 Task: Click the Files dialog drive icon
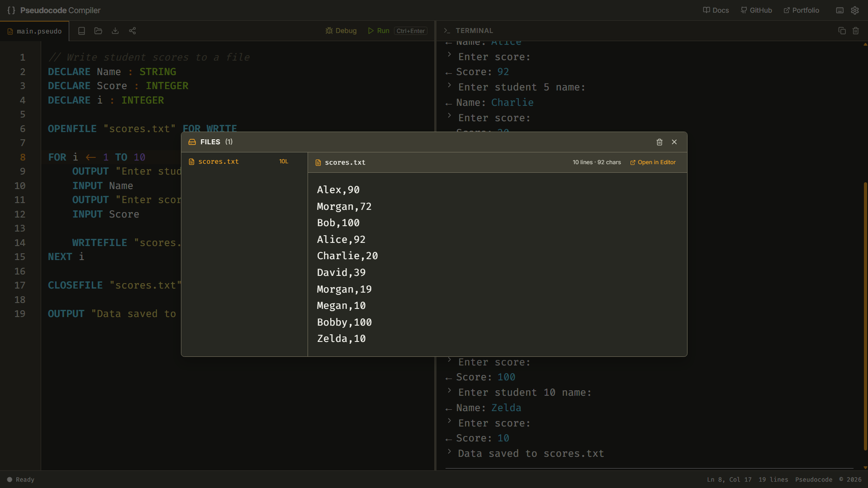[x=192, y=142]
